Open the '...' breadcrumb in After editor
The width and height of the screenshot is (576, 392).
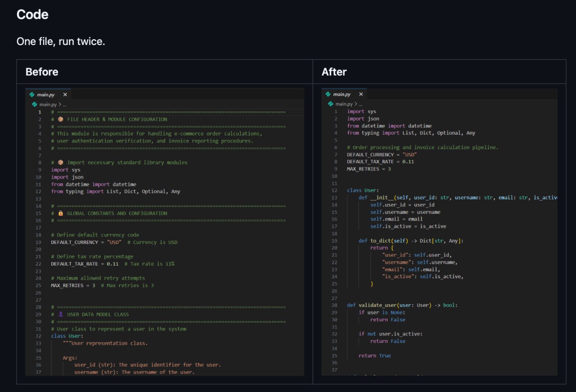click(360, 104)
